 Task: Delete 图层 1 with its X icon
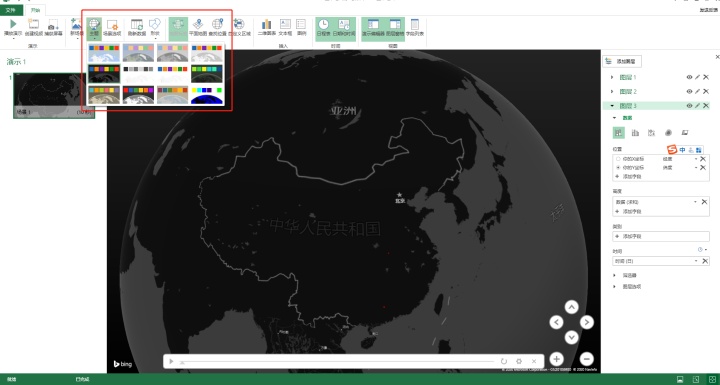(x=706, y=77)
